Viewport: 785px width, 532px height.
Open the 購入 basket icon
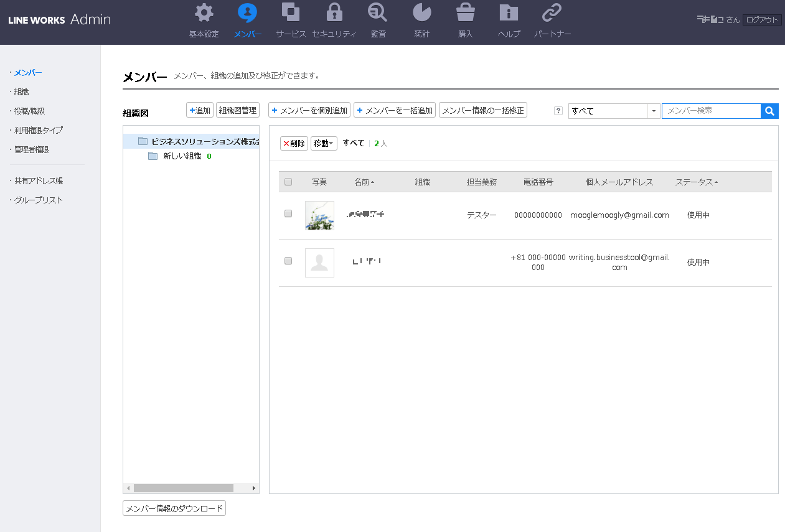click(465, 13)
